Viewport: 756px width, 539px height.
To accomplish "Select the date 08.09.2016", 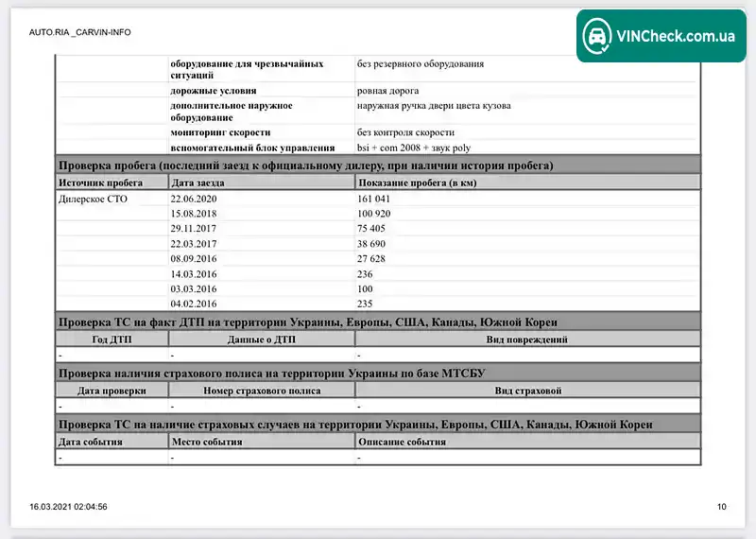I will point(194,259).
